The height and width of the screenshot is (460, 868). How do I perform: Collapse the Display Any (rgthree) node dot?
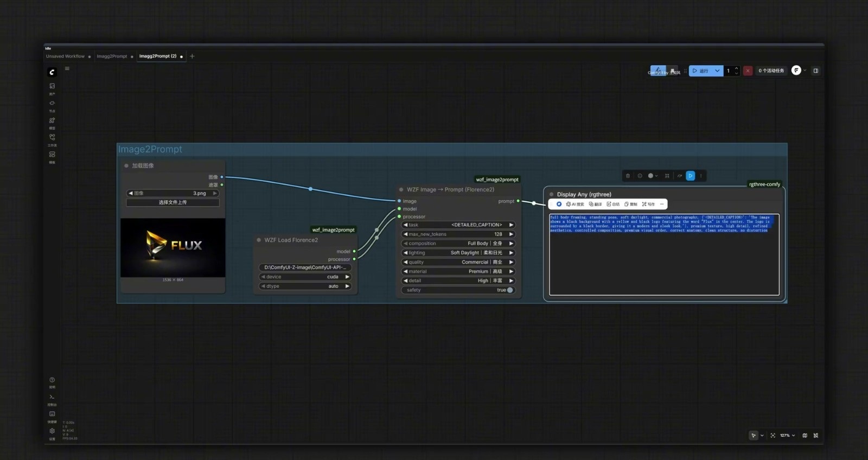pyautogui.click(x=552, y=194)
